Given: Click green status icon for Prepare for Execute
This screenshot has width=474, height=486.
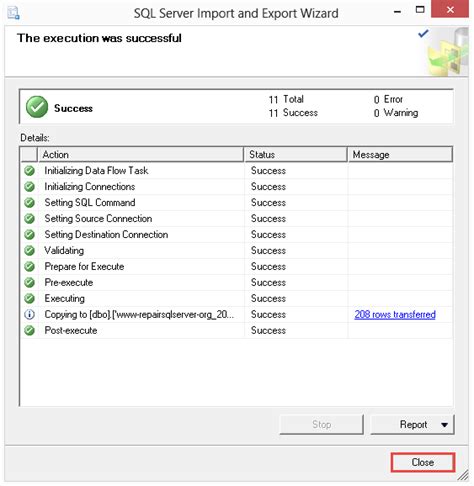Looking at the screenshot, I should pyautogui.click(x=29, y=267).
